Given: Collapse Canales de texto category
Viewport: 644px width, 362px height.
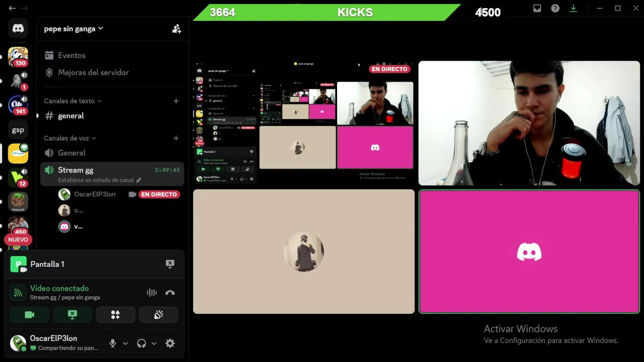Looking at the screenshot, I should click(x=72, y=101).
